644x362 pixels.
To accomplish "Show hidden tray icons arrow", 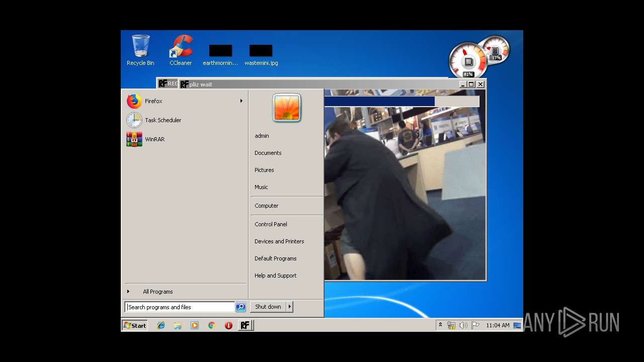I will point(440,325).
